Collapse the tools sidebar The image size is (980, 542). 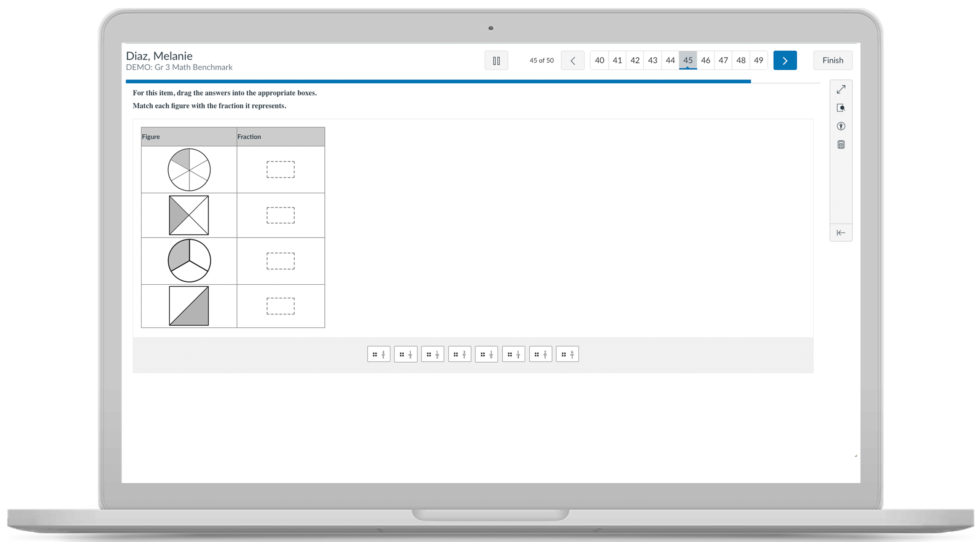click(x=841, y=233)
